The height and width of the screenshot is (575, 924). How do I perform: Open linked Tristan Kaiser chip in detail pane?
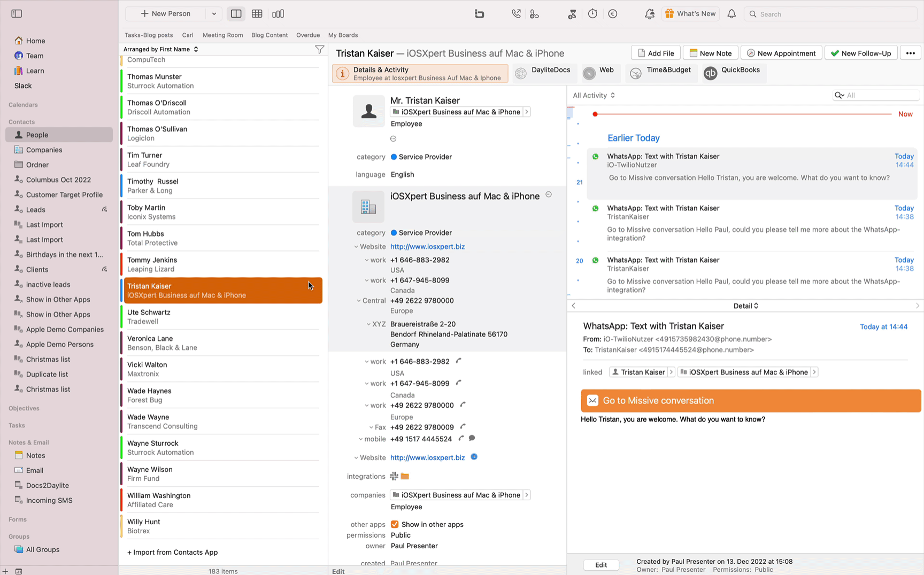pos(642,372)
